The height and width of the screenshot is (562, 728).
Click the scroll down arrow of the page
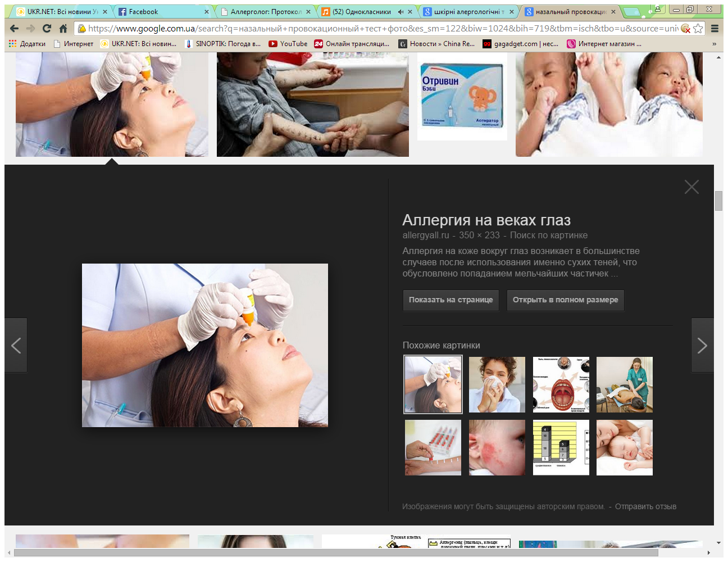click(718, 543)
